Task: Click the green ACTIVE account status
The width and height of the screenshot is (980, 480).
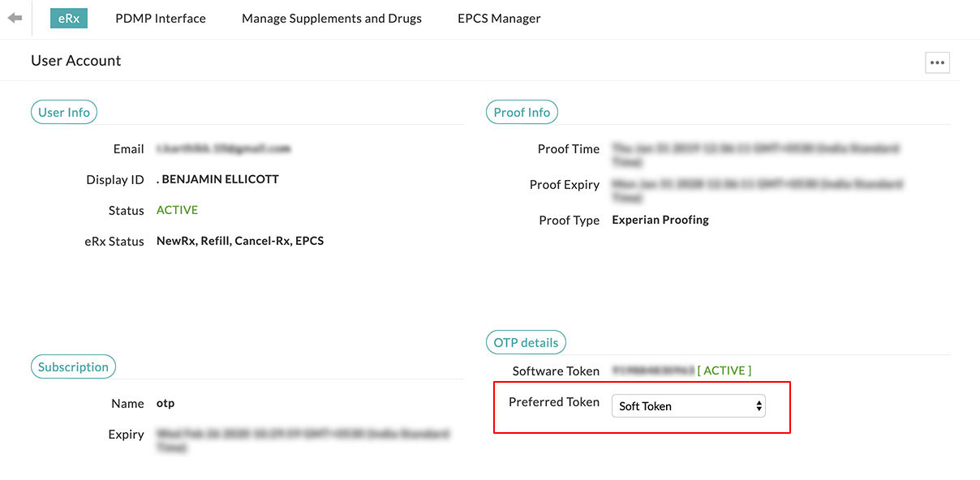Action: pyautogui.click(x=177, y=210)
